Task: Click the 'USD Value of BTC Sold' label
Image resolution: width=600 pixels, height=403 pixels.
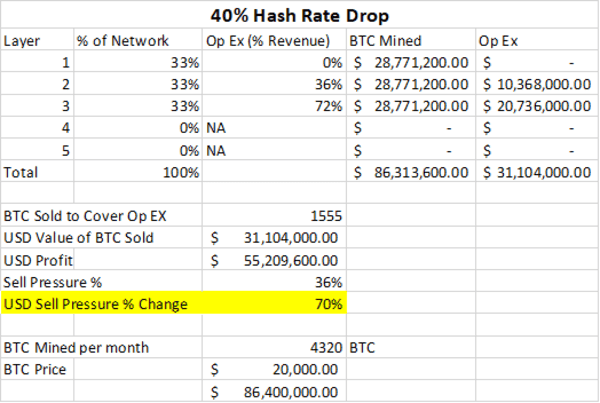Action: coord(78,238)
